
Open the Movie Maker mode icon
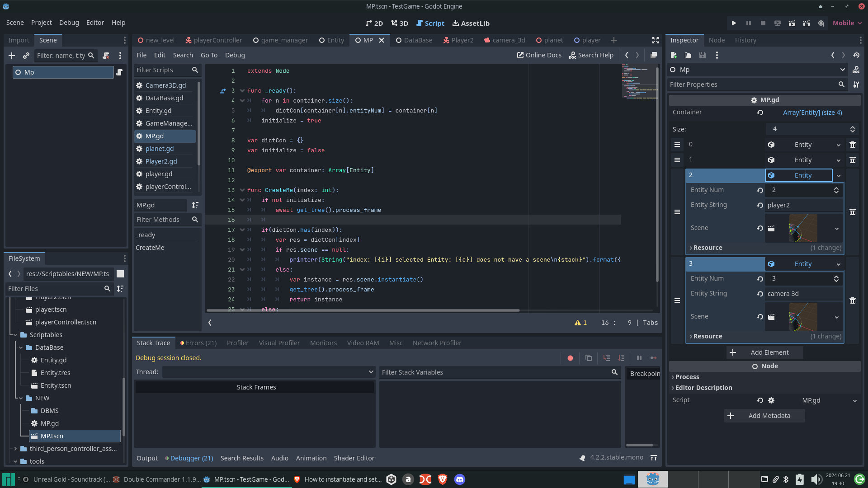(821, 23)
